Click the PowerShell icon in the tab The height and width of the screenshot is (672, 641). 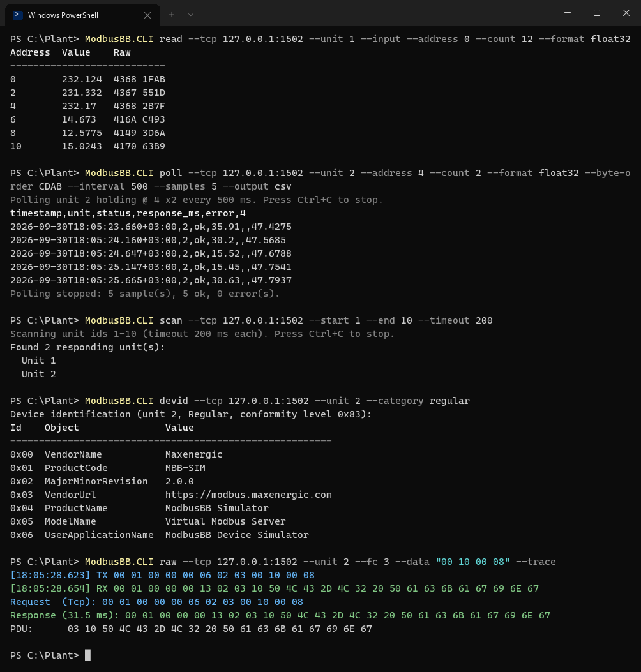pos(18,15)
